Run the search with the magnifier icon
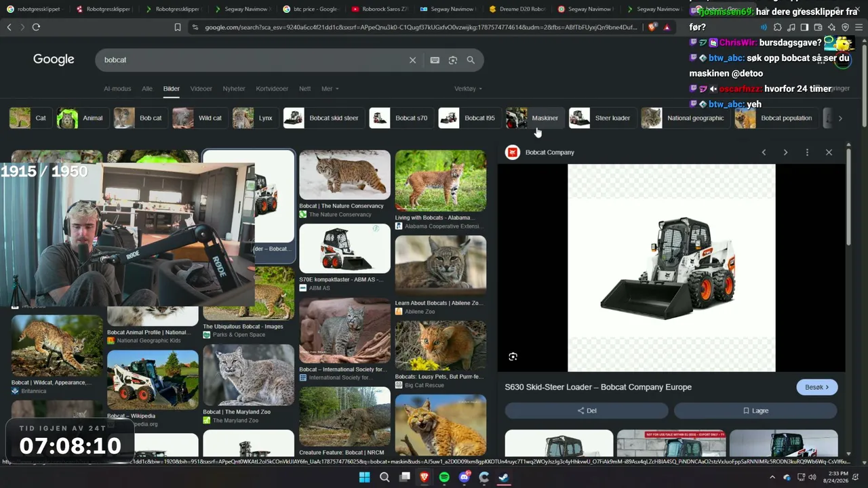This screenshot has height=488, width=868. point(471,60)
